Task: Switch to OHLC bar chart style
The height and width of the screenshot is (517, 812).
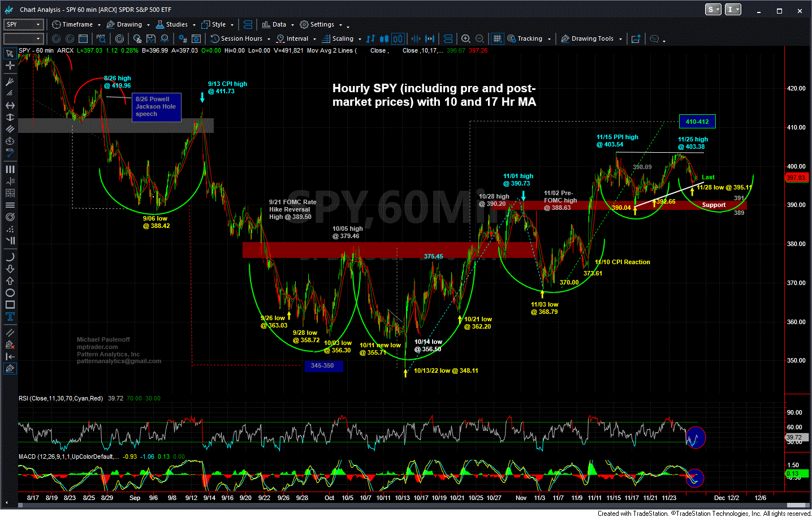Action: pyautogui.click(x=370, y=38)
